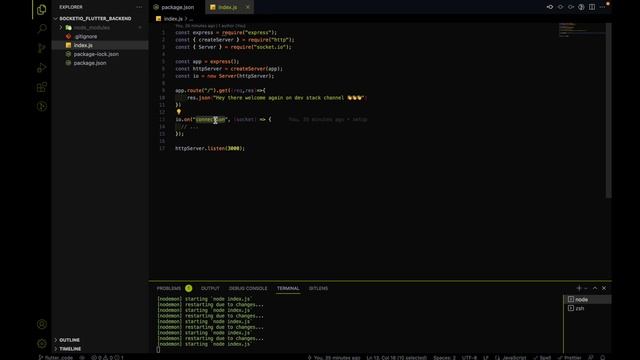Click the Ln/Col cursor position in status bar

click(396, 357)
